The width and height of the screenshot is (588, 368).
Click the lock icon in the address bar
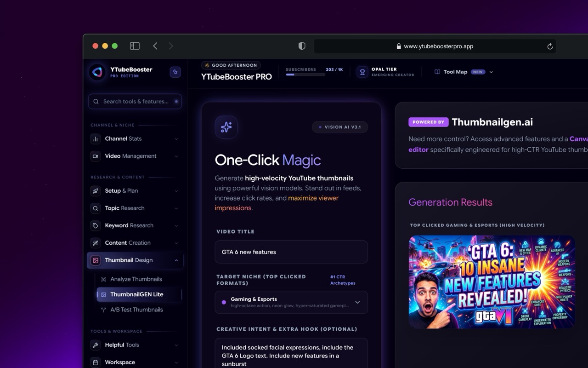pyautogui.click(x=399, y=46)
